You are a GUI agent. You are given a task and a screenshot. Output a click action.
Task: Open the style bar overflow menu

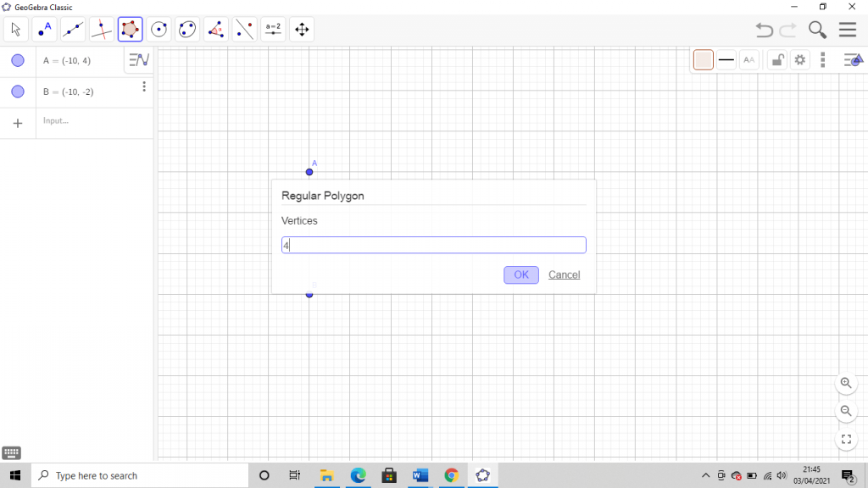(823, 60)
